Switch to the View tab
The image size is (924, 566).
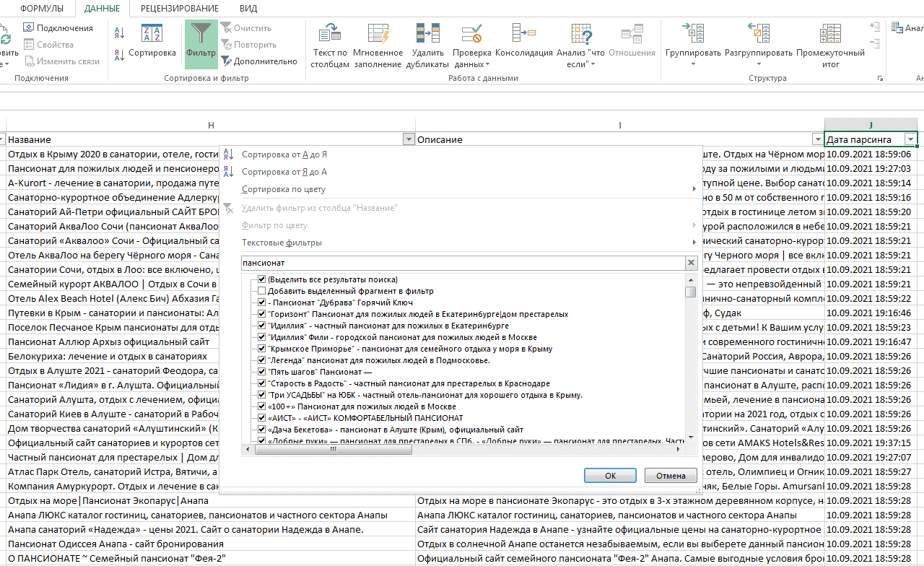(x=248, y=9)
